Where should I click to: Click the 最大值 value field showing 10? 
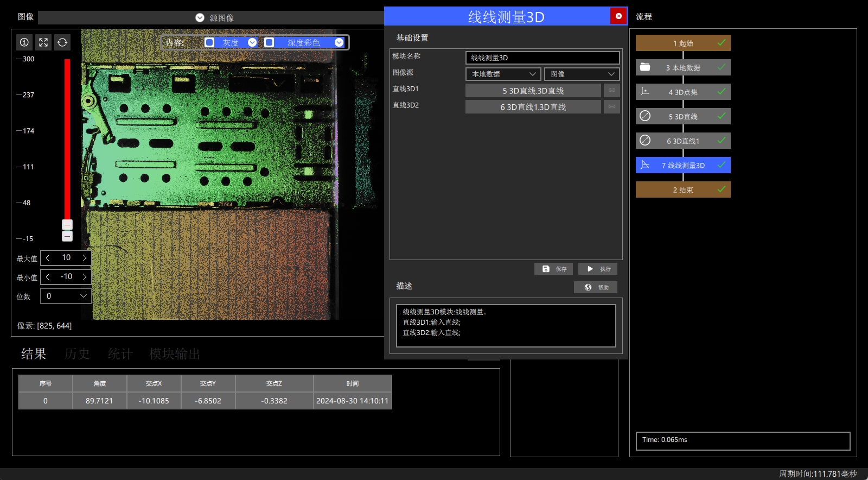pos(66,258)
